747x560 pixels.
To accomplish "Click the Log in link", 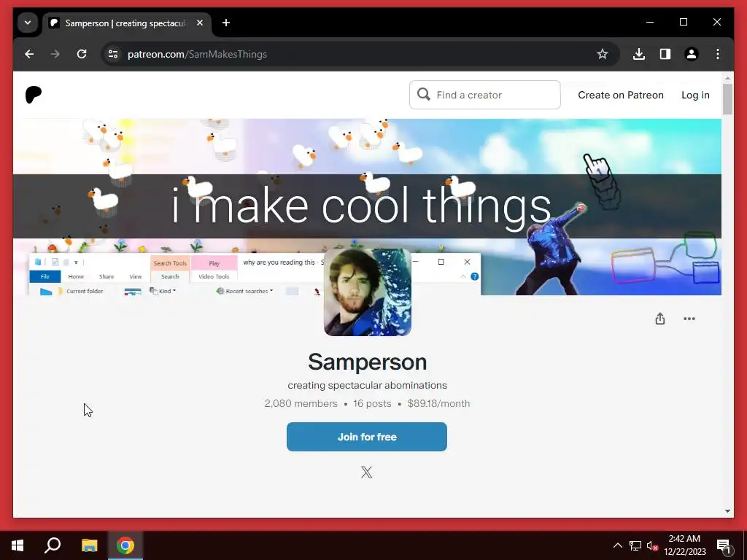I will tap(695, 95).
